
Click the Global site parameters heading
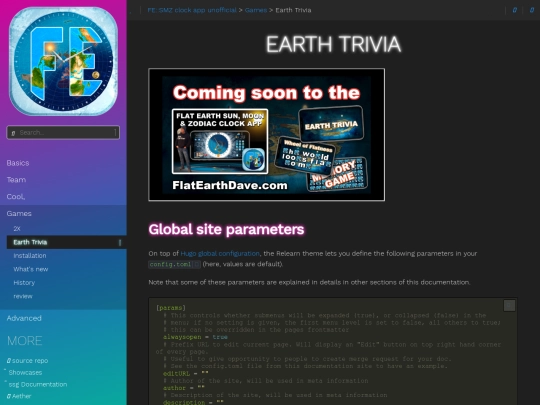pyautogui.click(x=226, y=229)
